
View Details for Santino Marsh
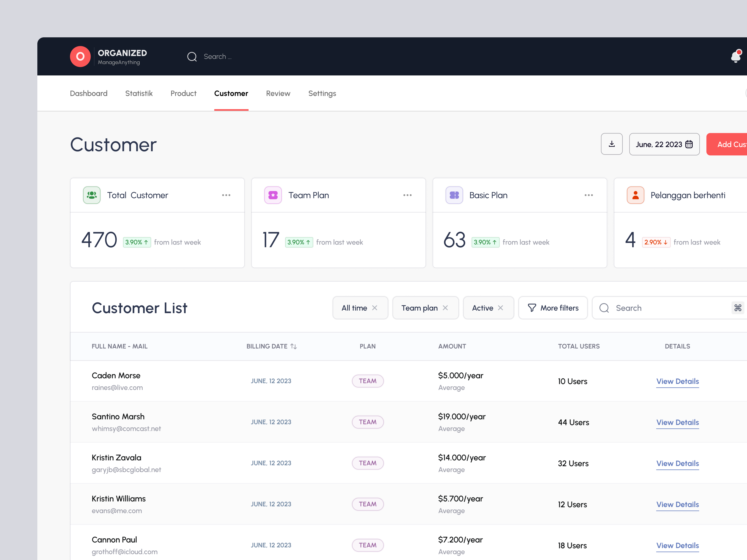pos(677,422)
